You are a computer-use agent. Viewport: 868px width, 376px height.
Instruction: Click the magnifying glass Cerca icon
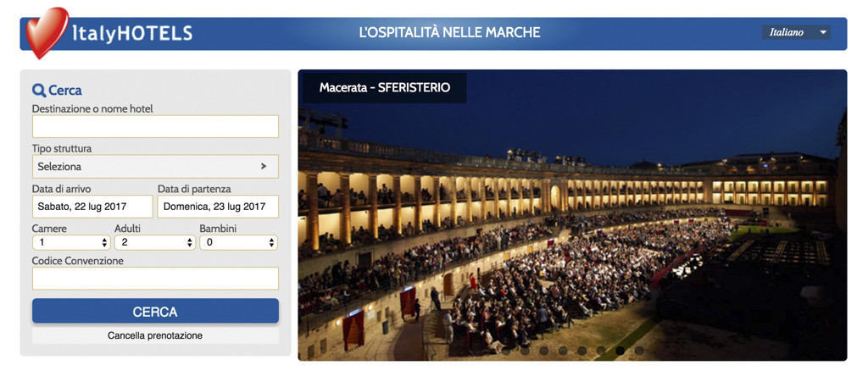(39, 90)
